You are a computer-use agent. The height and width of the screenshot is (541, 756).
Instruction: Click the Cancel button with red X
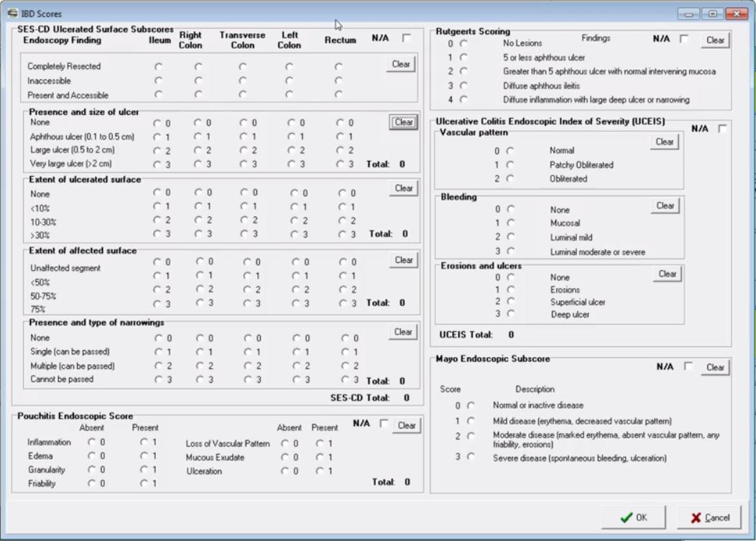click(x=709, y=516)
